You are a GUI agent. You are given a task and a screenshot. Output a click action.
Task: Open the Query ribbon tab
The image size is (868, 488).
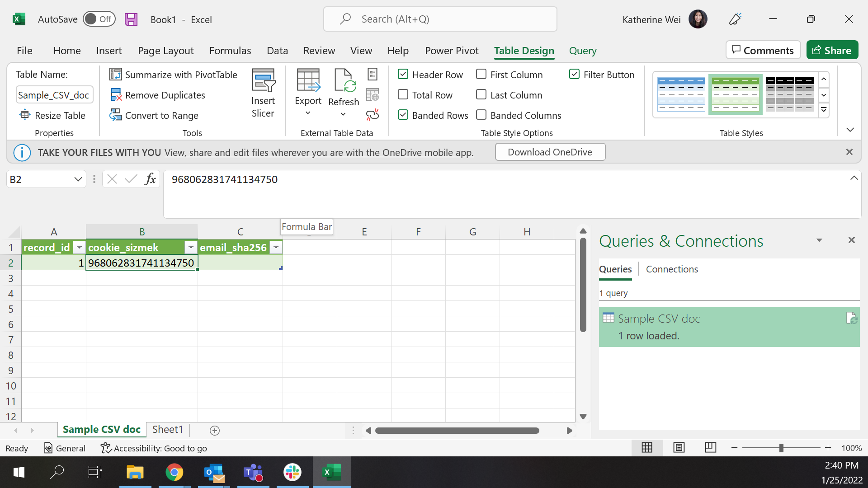tap(582, 51)
